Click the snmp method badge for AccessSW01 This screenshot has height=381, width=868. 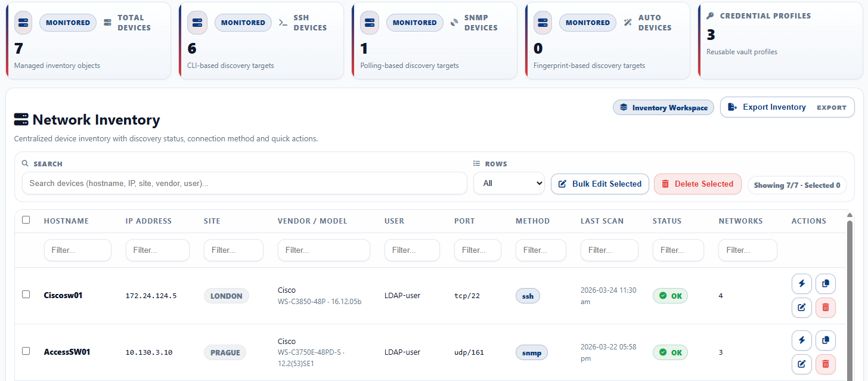click(x=531, y=352)
